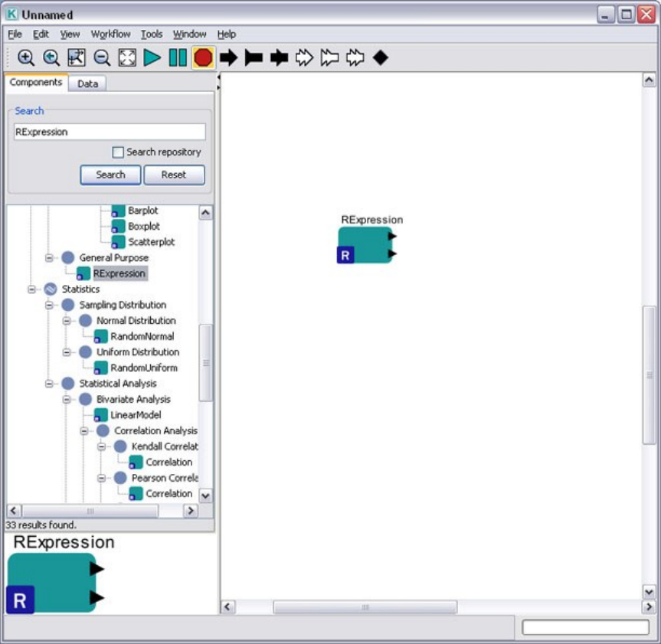Click the Zoom Out magnifier icon

point(102,57)
